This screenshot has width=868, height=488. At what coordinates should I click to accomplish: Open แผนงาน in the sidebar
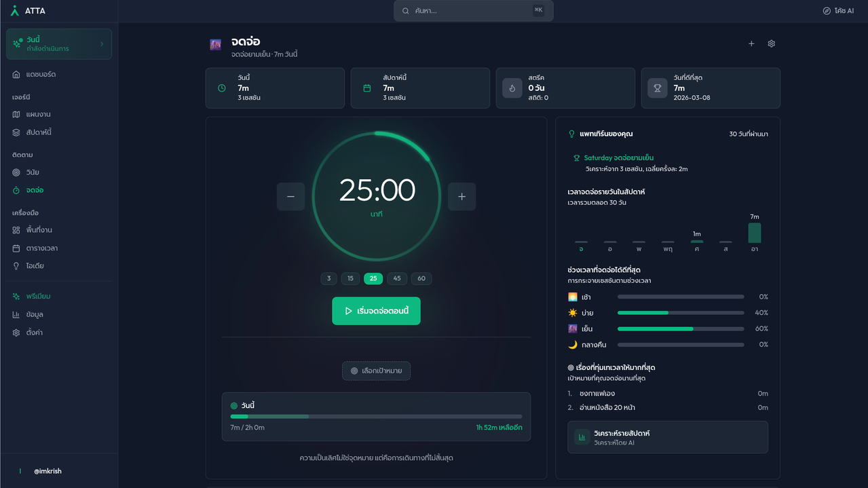[59, 114]
